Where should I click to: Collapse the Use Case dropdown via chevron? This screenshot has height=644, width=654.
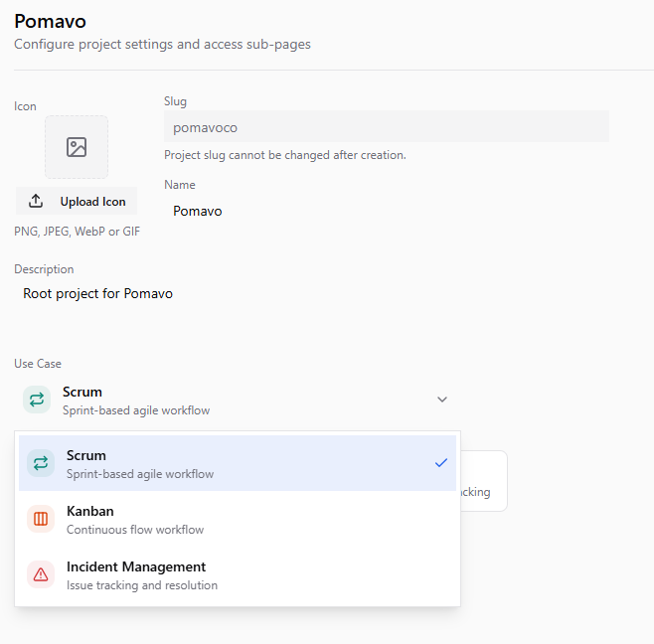click(x=442, y=400)
